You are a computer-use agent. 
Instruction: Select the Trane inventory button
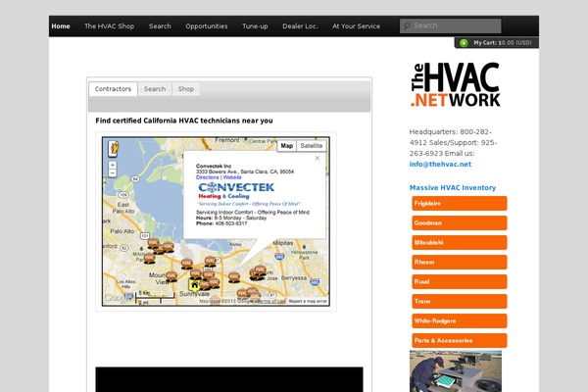[460, 301]
